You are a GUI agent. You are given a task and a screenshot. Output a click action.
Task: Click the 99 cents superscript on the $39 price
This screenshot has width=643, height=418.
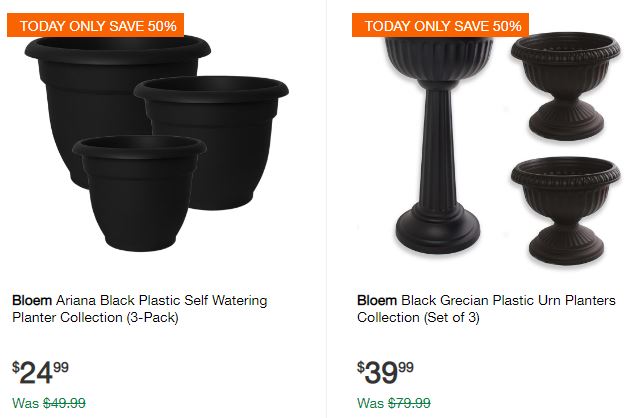point(406,367)
